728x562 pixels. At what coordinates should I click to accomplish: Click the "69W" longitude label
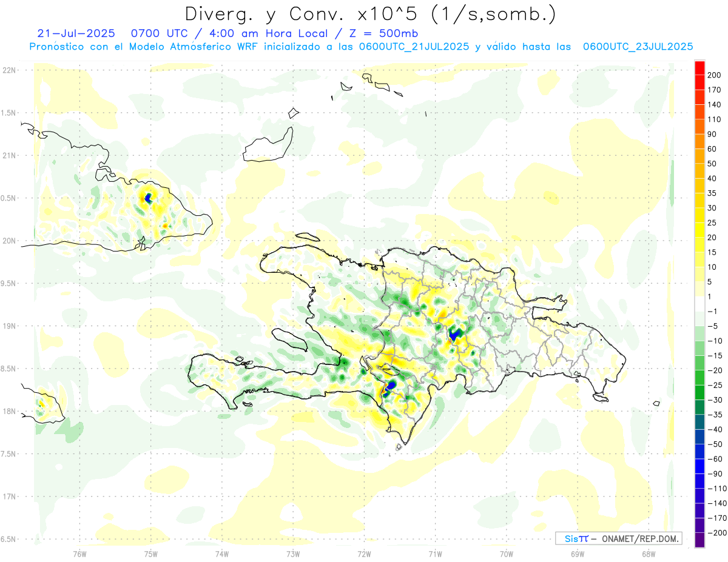578,554
